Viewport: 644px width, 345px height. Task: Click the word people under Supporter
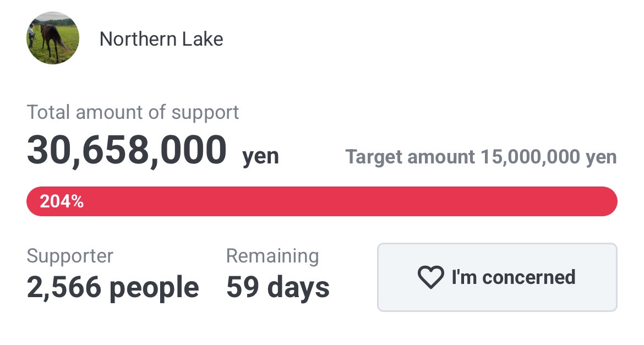point(155,288)
